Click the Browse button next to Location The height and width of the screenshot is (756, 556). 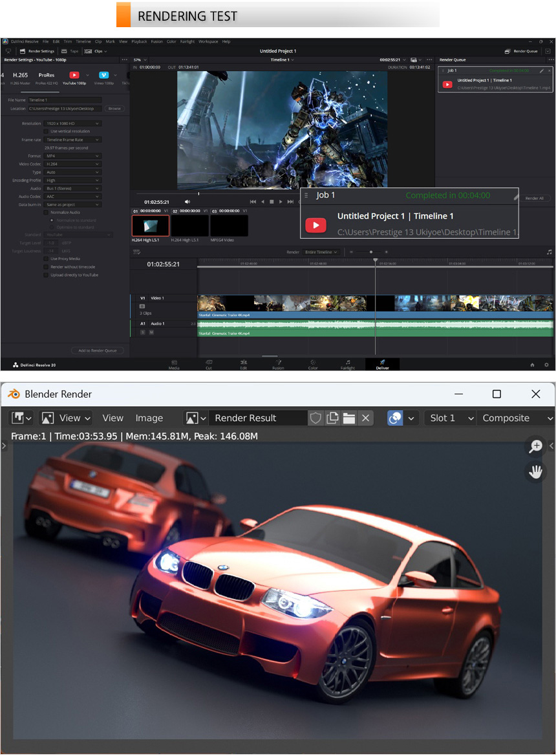click(114, 109)
